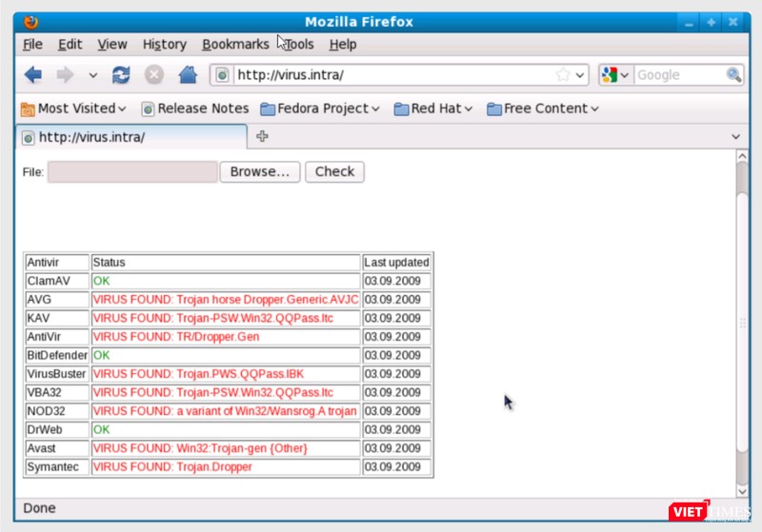Screen dimensions: 762x532
Task: Click the magnifier search icon
Action: 733,75
